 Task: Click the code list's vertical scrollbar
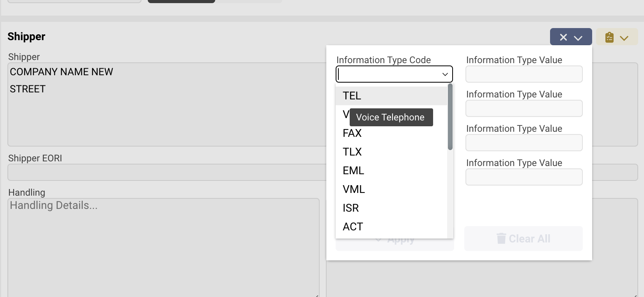coord(450,117)
